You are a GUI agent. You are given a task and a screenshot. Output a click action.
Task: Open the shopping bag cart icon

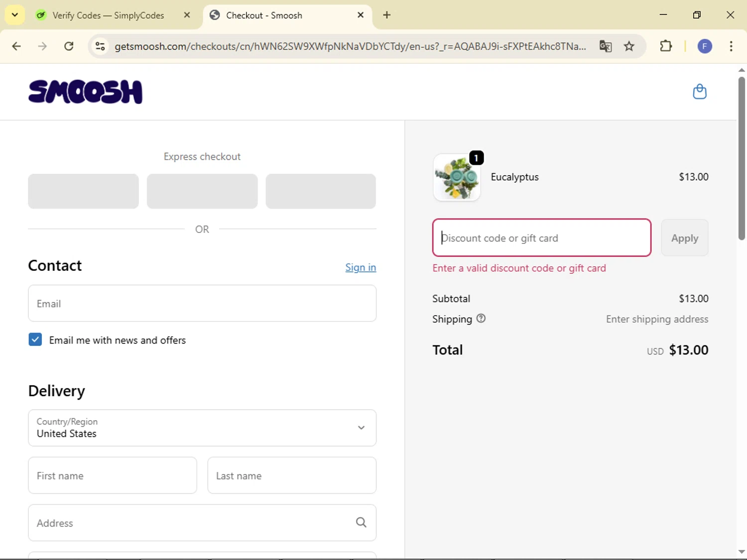pos(700,92)
